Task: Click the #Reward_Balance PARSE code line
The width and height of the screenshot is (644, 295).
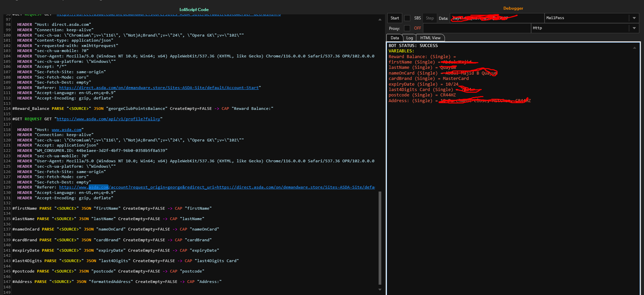Action: pos(142,109)
